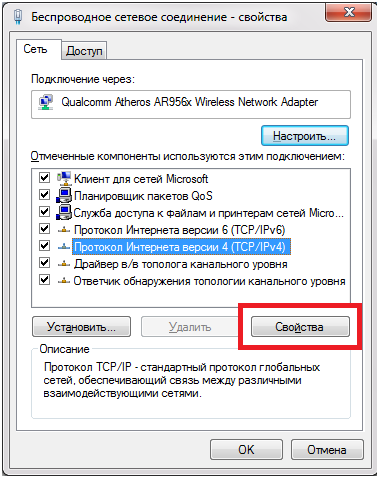The image size is (379, 478).
Task: Click the Драйвер в/в тополога icon
Action: click(x=64, y=264)
